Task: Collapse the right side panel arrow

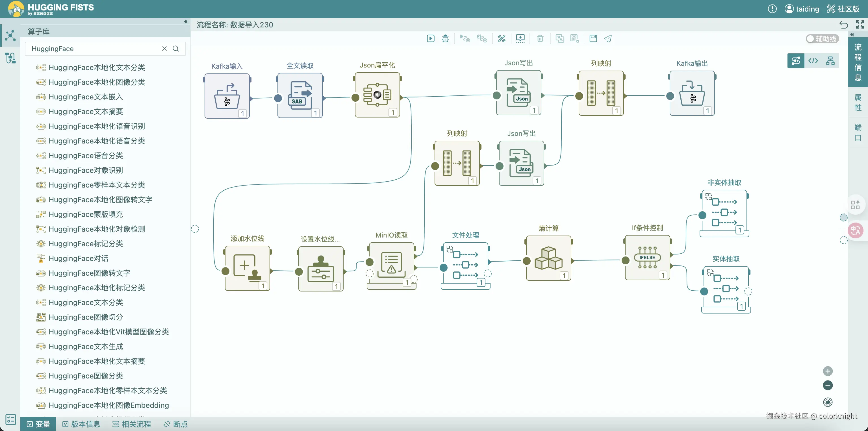Action: pyautogui.click(x=852, y=35)
